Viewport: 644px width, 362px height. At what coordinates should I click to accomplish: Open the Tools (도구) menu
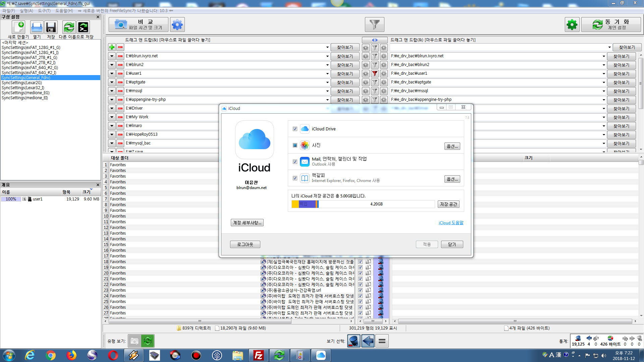[44, 11]
